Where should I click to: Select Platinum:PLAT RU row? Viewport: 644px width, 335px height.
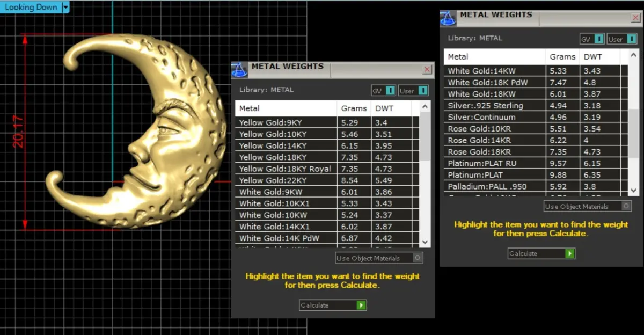tap(536, 163)
